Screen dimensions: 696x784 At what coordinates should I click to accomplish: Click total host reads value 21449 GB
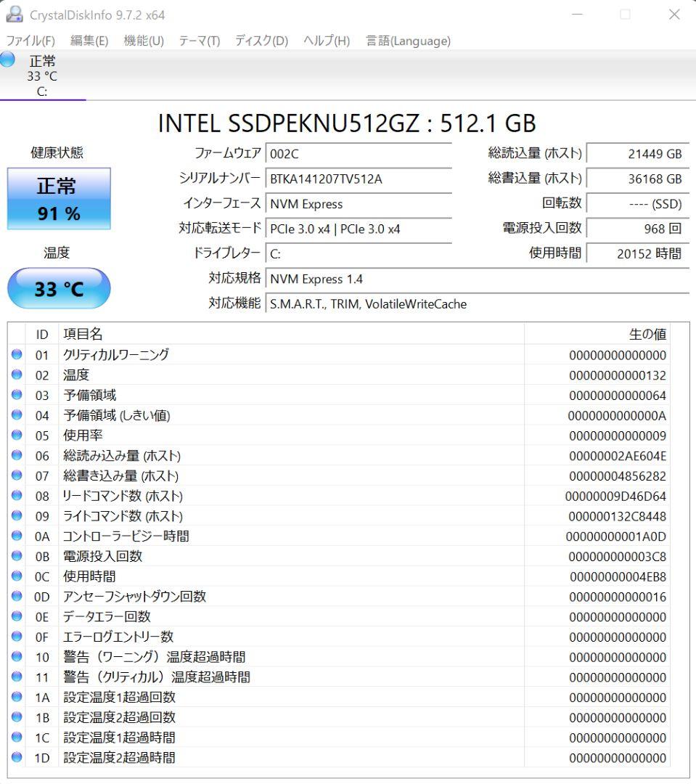pos(638,154)
